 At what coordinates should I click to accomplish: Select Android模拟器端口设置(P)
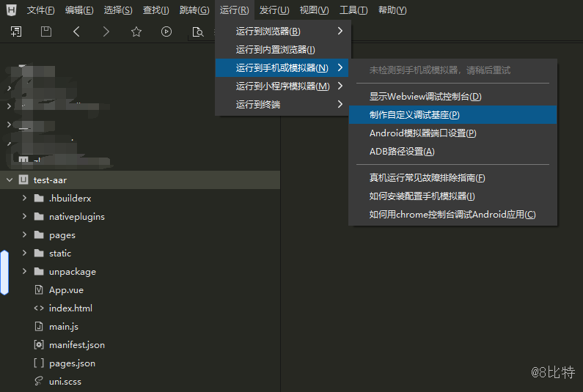(452, 133)
